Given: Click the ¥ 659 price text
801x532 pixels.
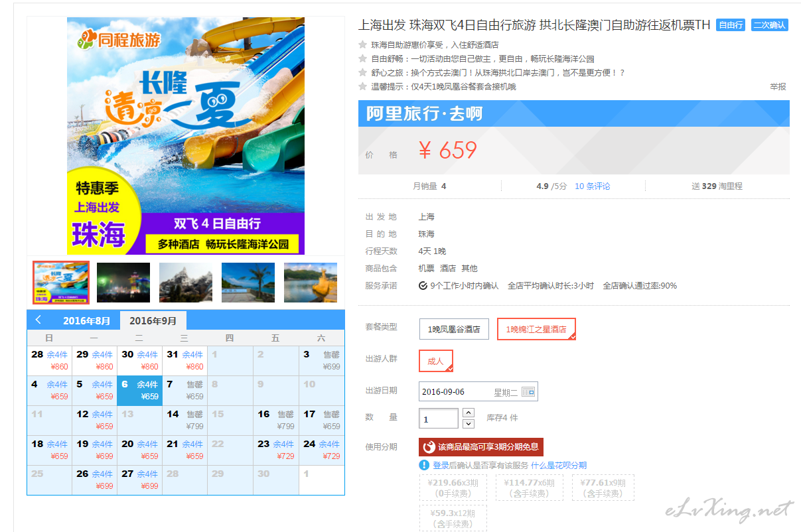Looking at the screenshot, I should (448, 151).
